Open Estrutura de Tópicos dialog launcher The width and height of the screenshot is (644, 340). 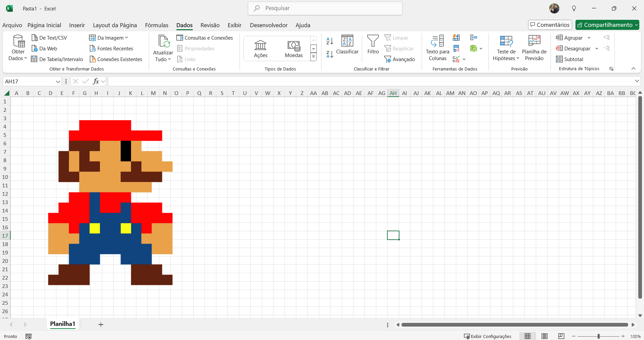611,69
